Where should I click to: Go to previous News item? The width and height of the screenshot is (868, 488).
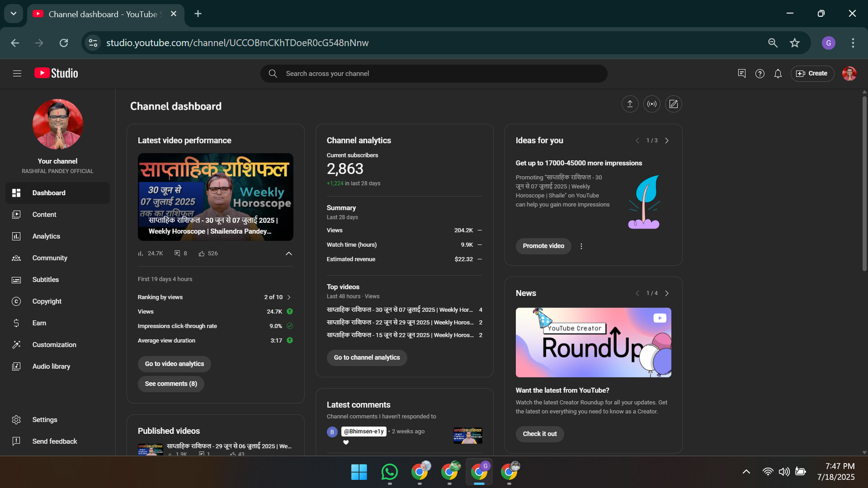point(637,293)
